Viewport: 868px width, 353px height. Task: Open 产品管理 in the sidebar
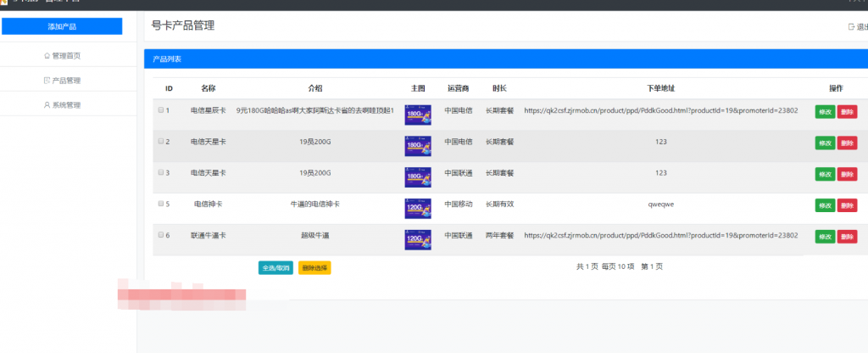62,81
